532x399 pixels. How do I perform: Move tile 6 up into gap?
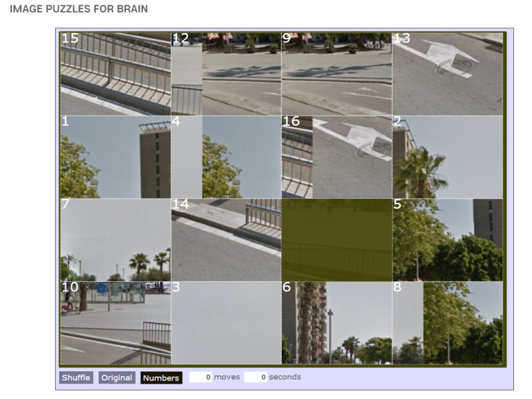[336, 323]
